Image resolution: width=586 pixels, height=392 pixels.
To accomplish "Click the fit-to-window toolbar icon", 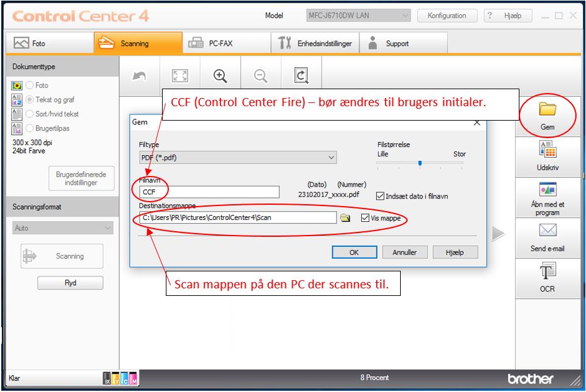I will coord(180,76).
